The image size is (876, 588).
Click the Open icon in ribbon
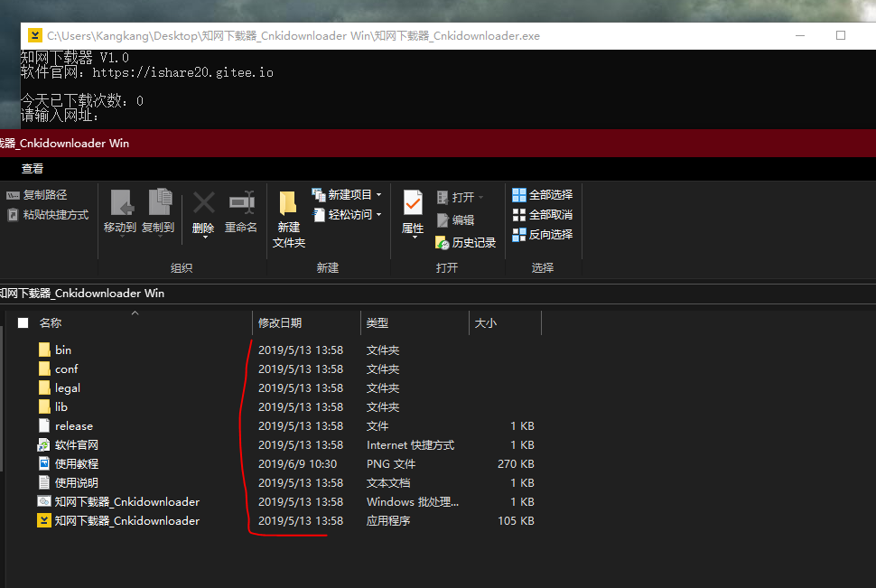pyautogui.click(x=443, y=197)
